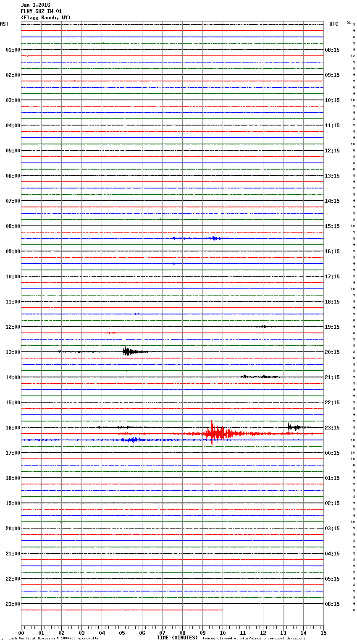Viewport: 357px width, 644px height.
Task: Click the 00:15 UTC time label
Action: click(332, 453)
